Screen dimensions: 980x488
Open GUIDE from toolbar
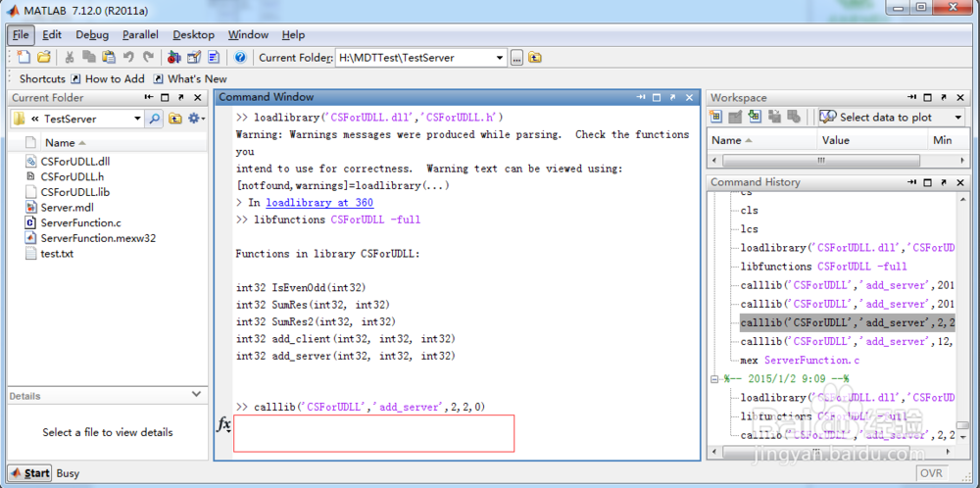pyautogui.click(x=194, y=58)
